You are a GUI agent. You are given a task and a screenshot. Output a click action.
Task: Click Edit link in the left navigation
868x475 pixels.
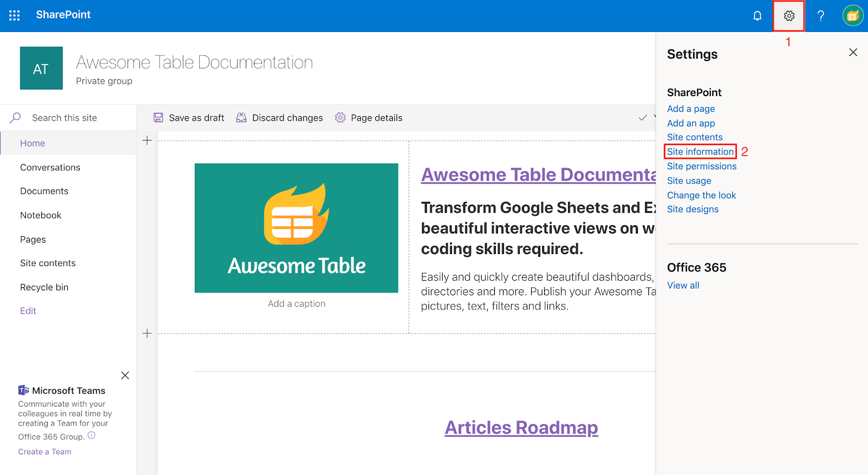pos(28,311)
